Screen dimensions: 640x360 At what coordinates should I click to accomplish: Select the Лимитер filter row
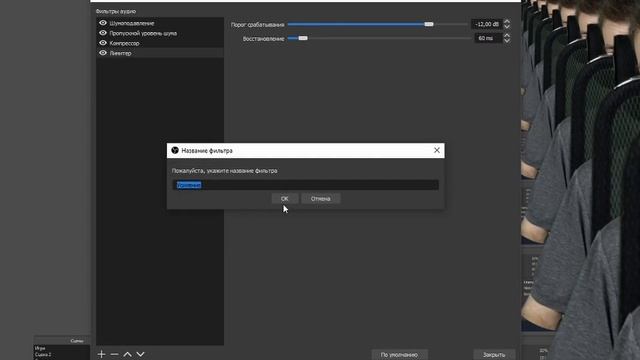click(160, 53)
